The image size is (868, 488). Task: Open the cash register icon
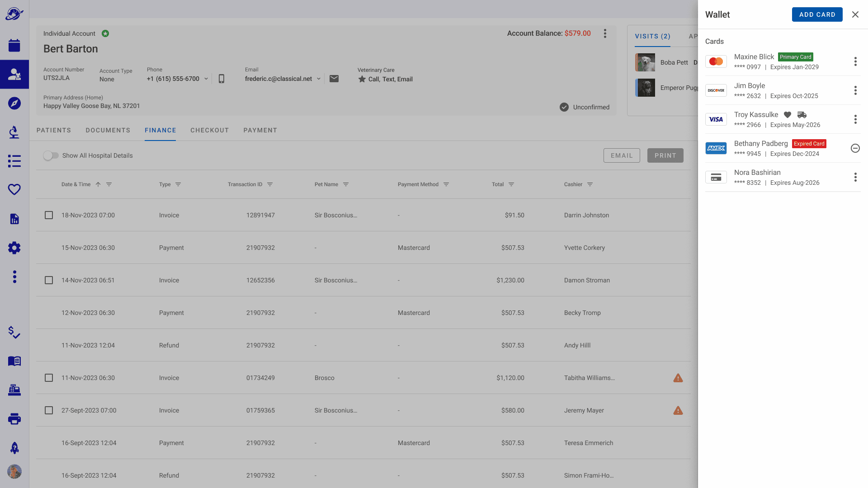pos(14,389)
